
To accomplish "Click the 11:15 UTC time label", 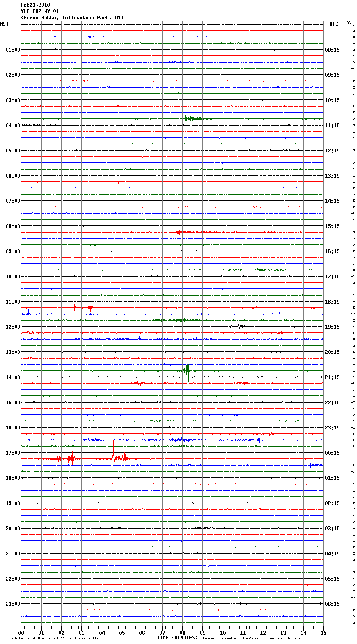I will click(x=332, y=126).
